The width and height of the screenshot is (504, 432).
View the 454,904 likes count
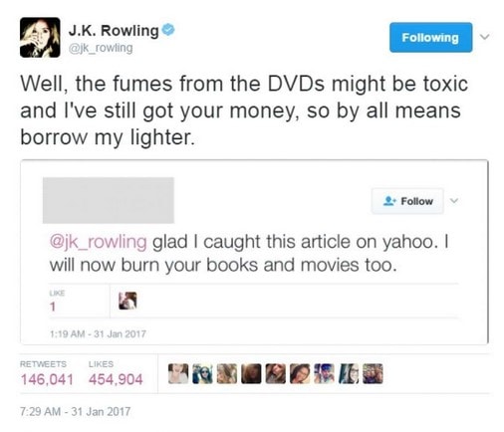click(116, 379)
